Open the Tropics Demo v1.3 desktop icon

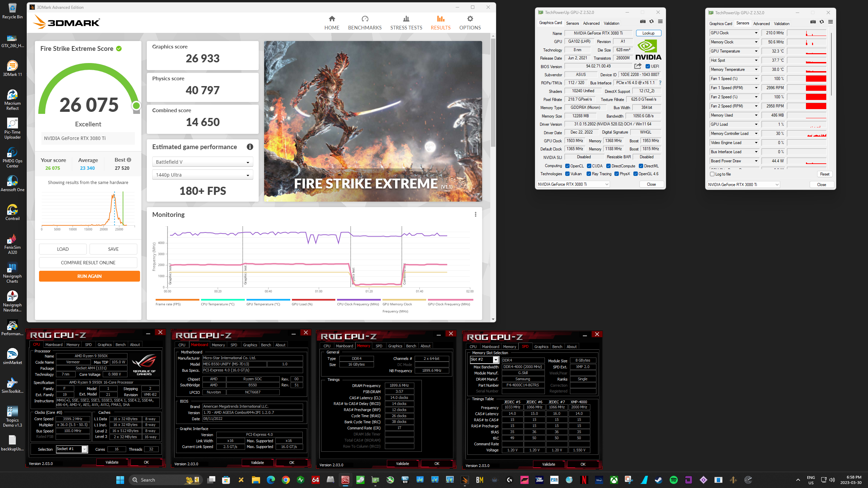(13, 416)
